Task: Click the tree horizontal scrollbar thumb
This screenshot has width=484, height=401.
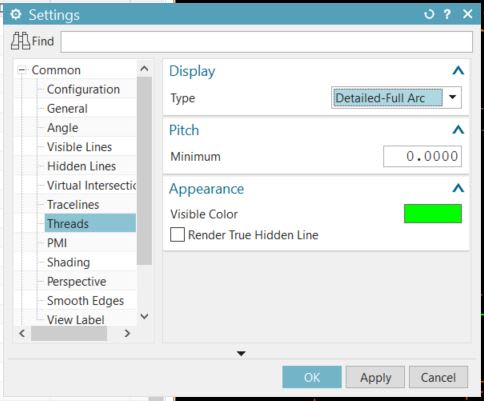Action: click(x=69, y=333)
